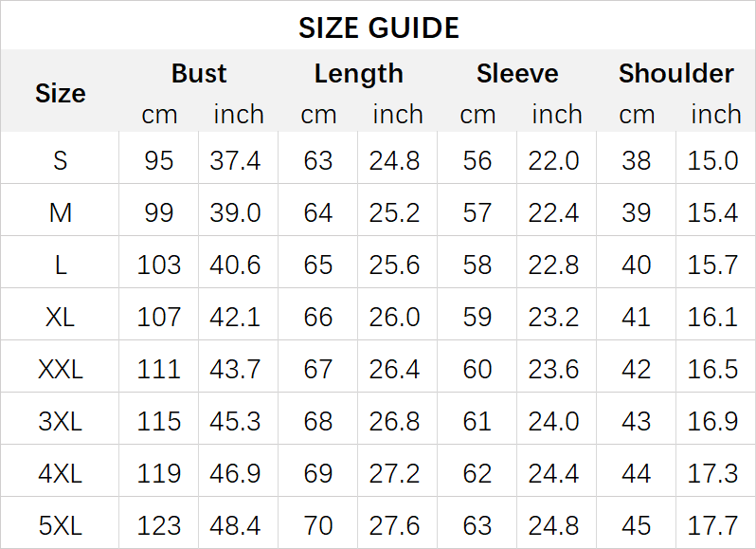Click the 39.0 inch bust cell for M
This screenshot has width=756, height=549.
(x=236, y=213)
